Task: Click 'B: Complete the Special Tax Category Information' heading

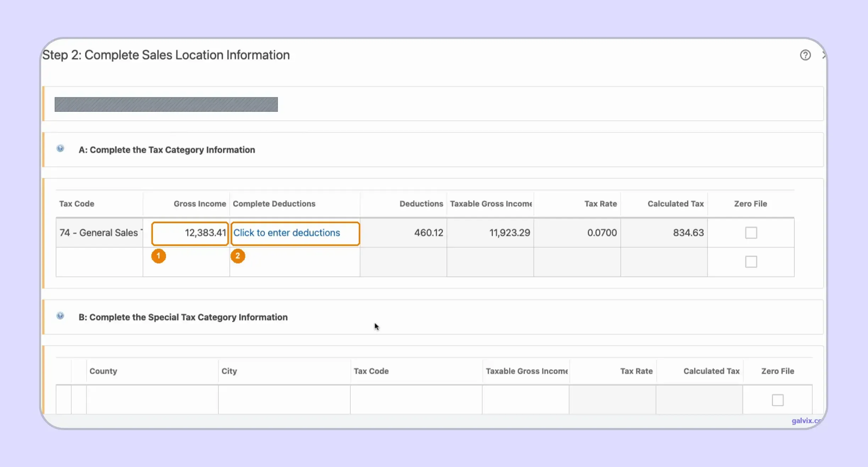Action: 183,317
